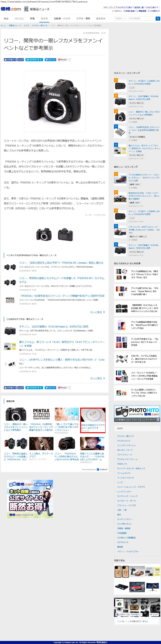Viewport: 161px width, 644px height.
Task: Select the 自動車・バイク navigation tab
Action: coord(62,18)
